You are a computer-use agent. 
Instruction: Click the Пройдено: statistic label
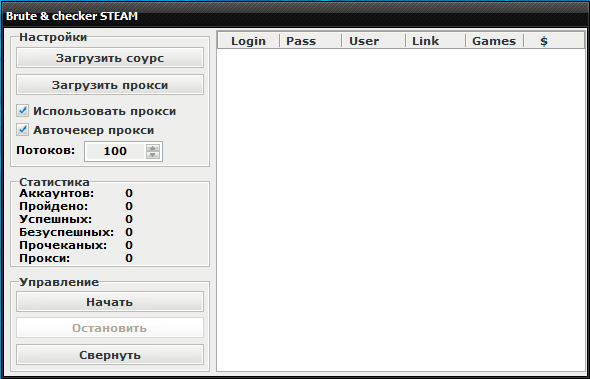click(x=53, y=206)
